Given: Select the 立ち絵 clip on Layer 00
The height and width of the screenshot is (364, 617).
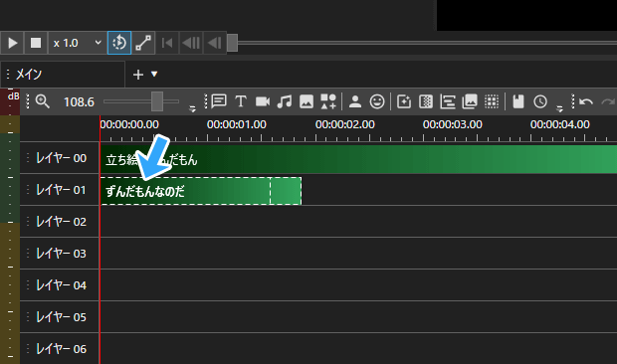Looking at the screenshot, I should [358, 159].
